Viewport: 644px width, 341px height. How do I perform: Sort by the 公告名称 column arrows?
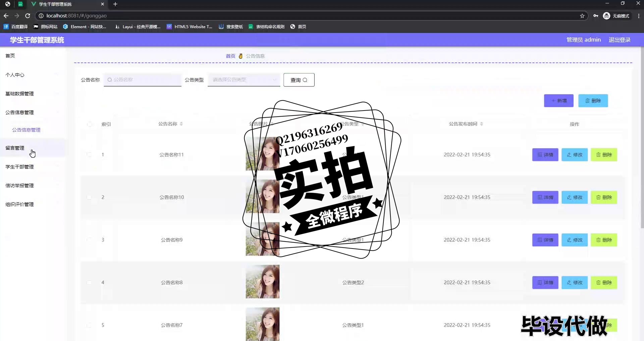181,124
